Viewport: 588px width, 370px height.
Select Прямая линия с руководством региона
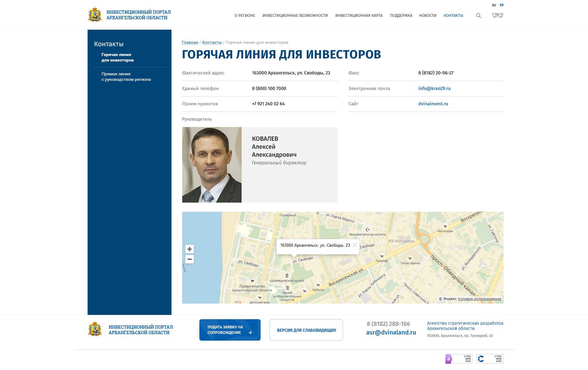(x=126, y=77)
